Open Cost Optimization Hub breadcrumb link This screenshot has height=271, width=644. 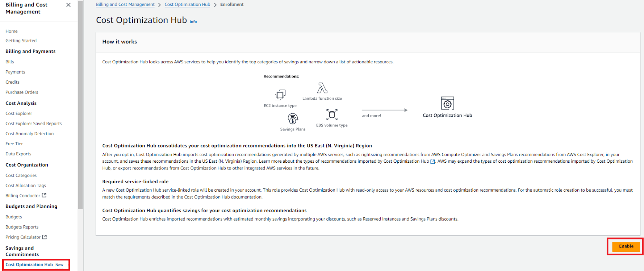[x=187, y=5]
